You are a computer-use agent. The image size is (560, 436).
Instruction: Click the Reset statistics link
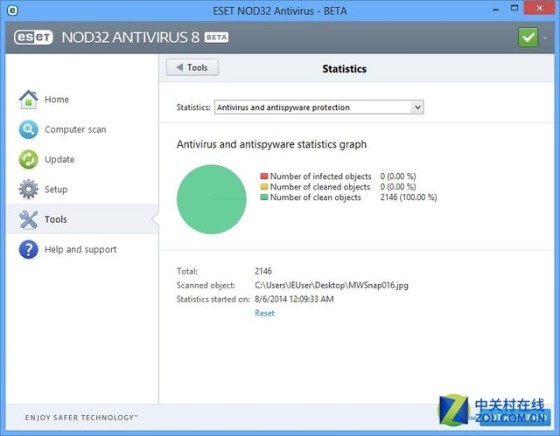click(x=265, y=313)
